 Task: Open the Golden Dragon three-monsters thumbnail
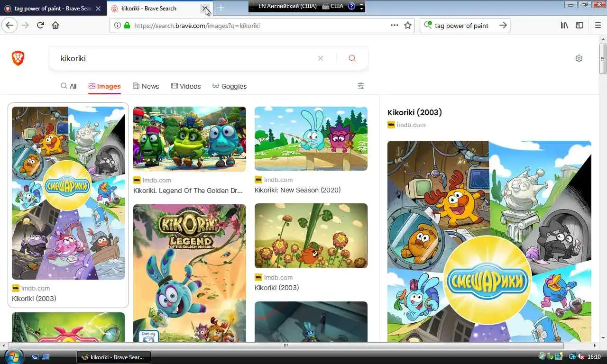[x=190, y=139]
